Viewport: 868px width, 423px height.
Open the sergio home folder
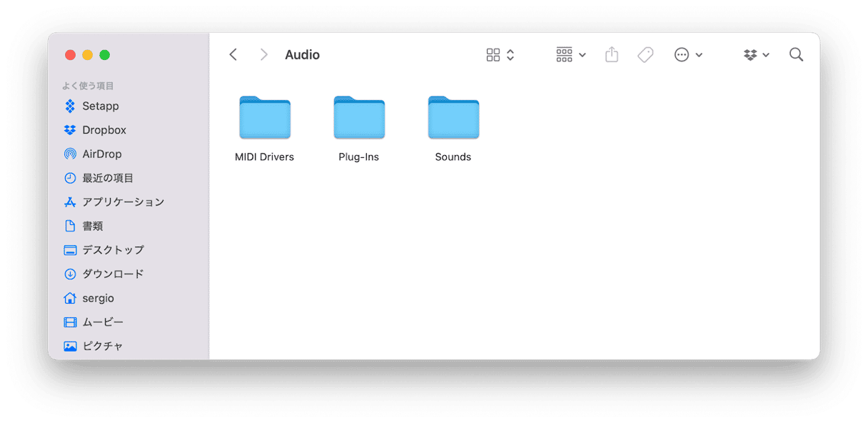98,298
